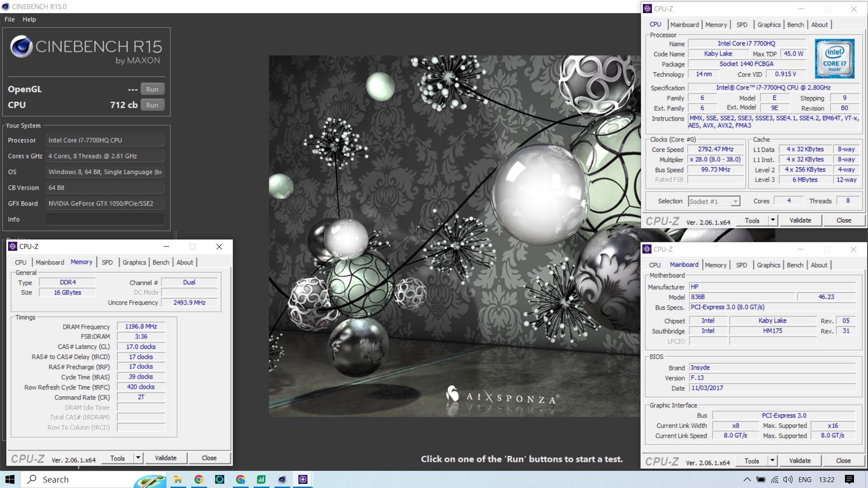Screen dimensions: 868x488
Task: Click the CAS# Latency value '17.0 clocks'
Action: (141, 347)
